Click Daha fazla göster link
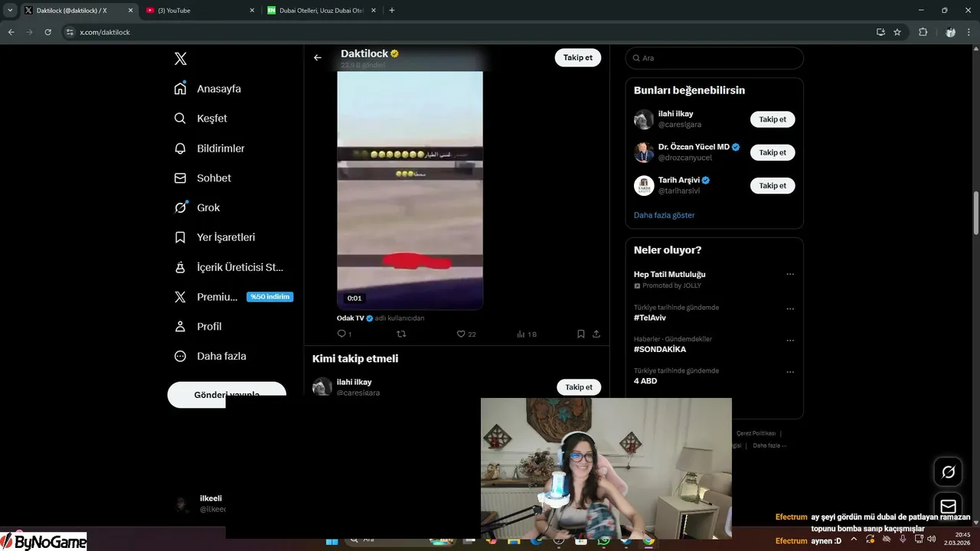Image resolution: width=980 pixels, height=551 pixels. point(665,215)
